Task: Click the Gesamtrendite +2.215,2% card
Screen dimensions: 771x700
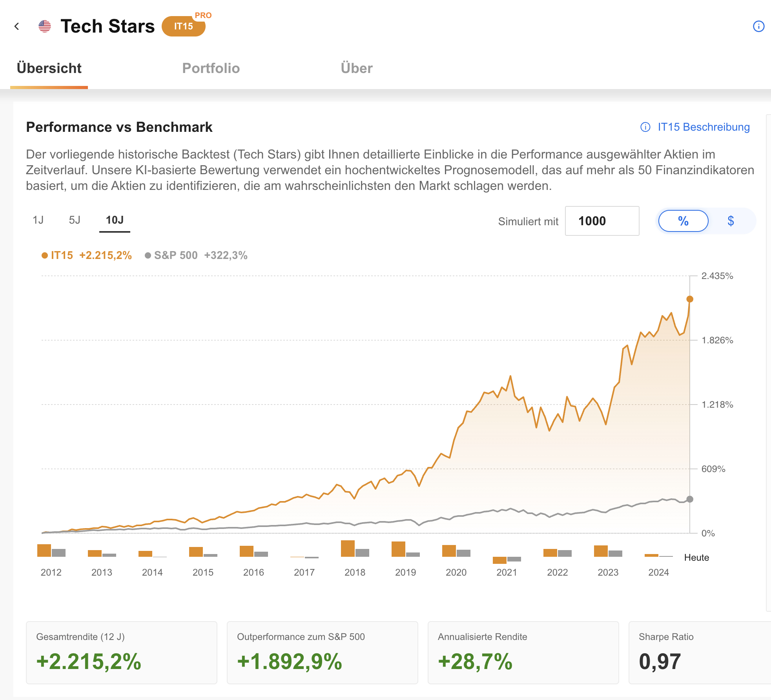Action: coord(122,653)
